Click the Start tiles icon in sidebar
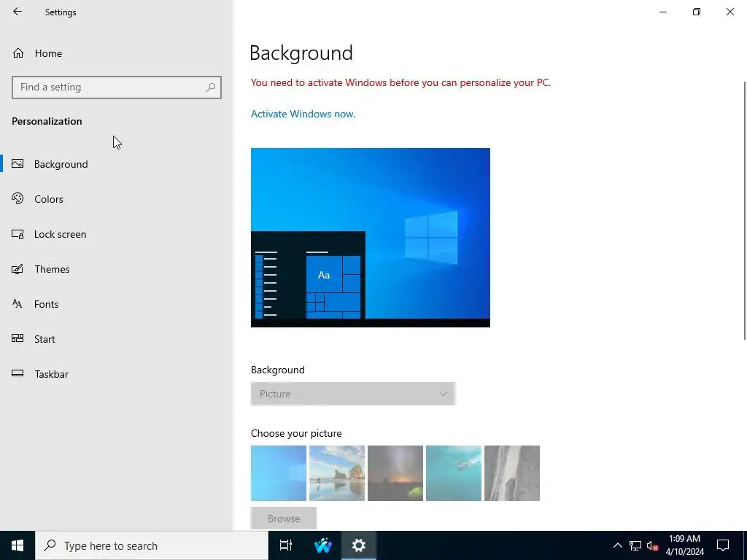The width and height of the screenshot is (747, 560). (x=18, y=338)
